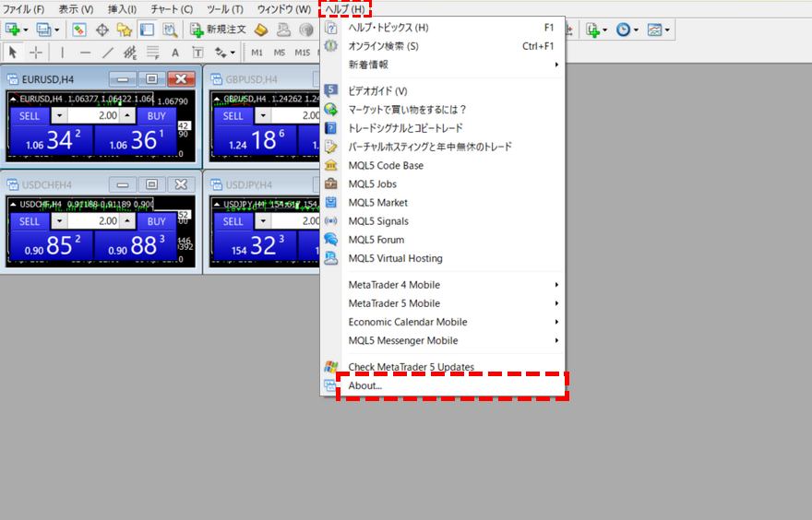
Task: Toggle the Terminal panel icon
Action: 147,30
